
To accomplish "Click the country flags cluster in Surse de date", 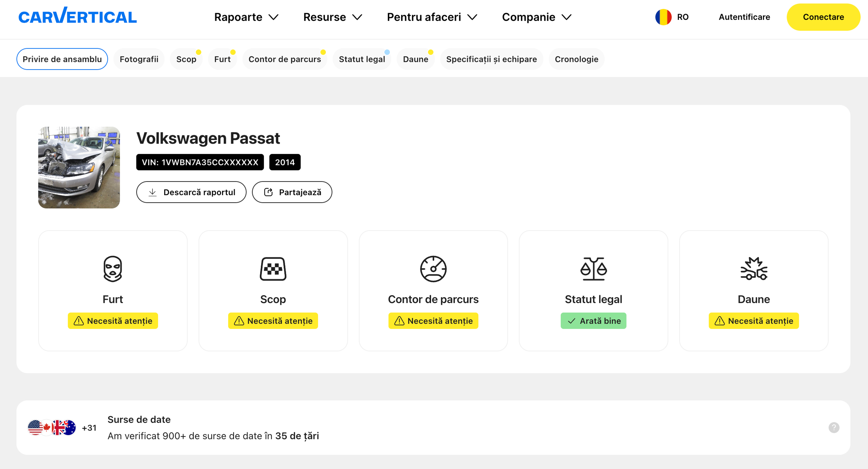I will pyautogui.click(x=52, y=428).
